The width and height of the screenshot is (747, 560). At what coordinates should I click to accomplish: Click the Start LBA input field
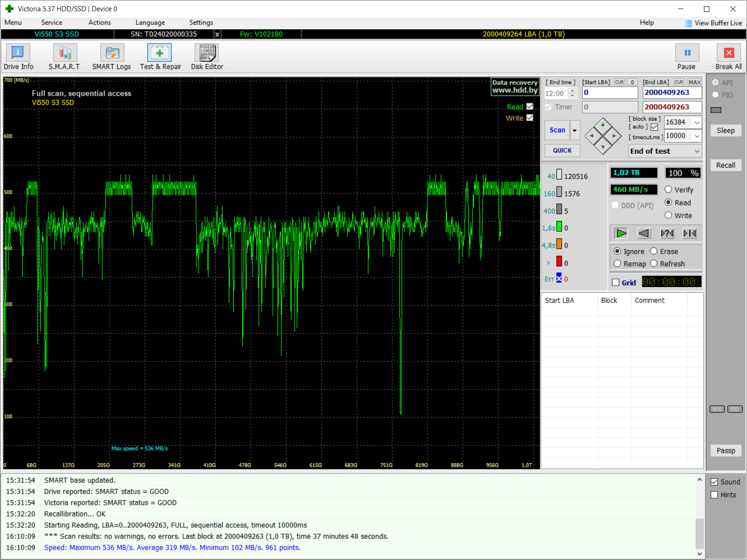pos(610,93)
